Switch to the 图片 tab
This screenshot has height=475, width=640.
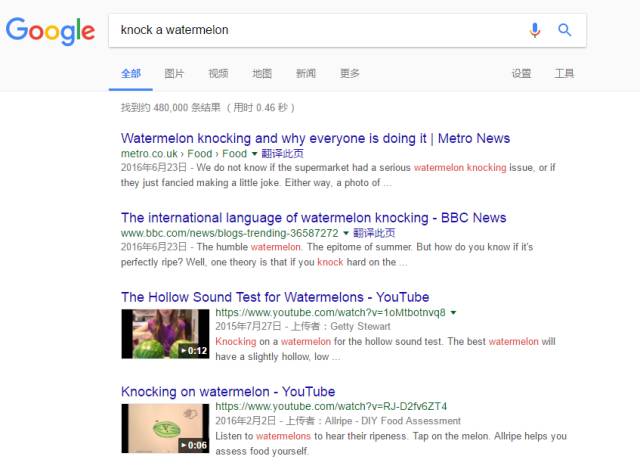pyautogui.click(x=174, y=73)
